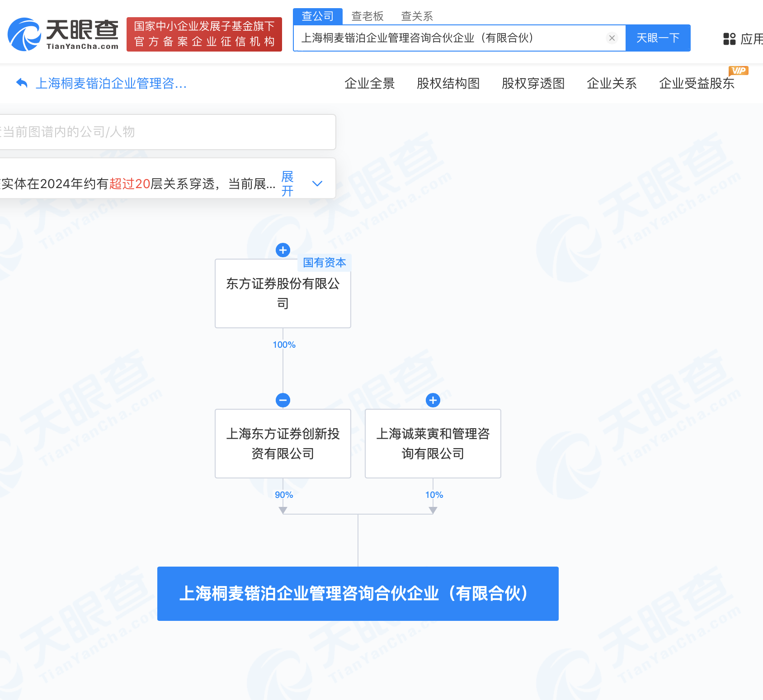
Task: Select the 东方证券股份有限公司 node
Action: [283, 293]
